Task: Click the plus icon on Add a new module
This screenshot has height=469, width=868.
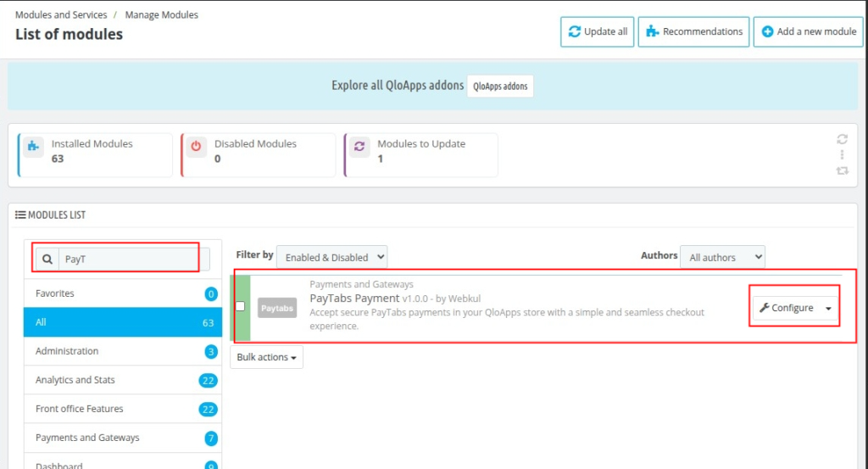Action: tap(767, 31)
